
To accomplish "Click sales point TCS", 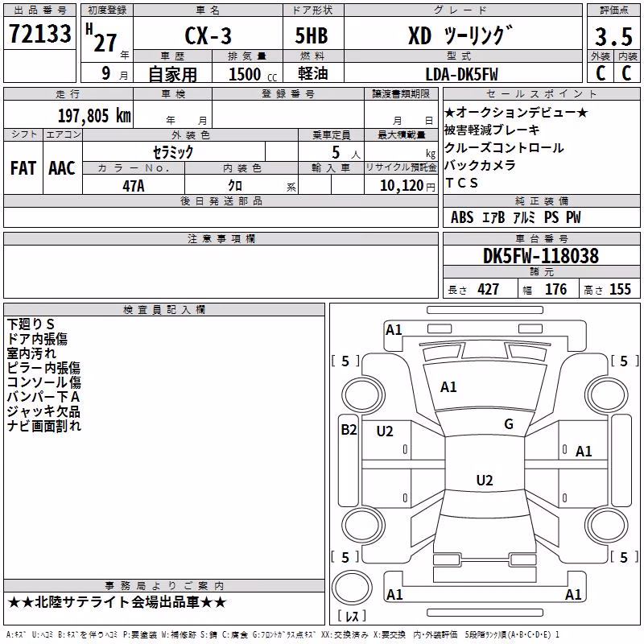I will click(x=461, y=183).
